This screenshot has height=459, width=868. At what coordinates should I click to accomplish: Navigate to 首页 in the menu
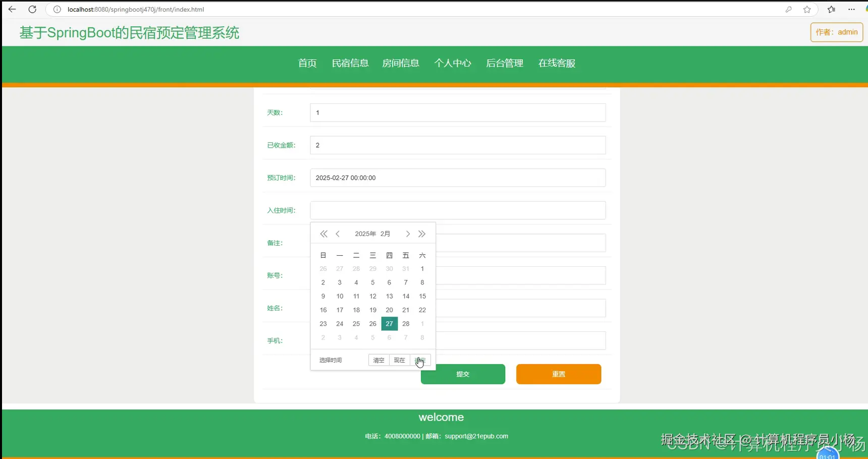pos(307,63)
